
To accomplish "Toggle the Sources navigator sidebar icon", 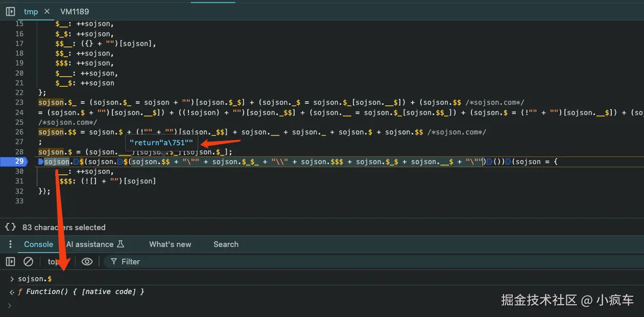I will coord(10,11).
